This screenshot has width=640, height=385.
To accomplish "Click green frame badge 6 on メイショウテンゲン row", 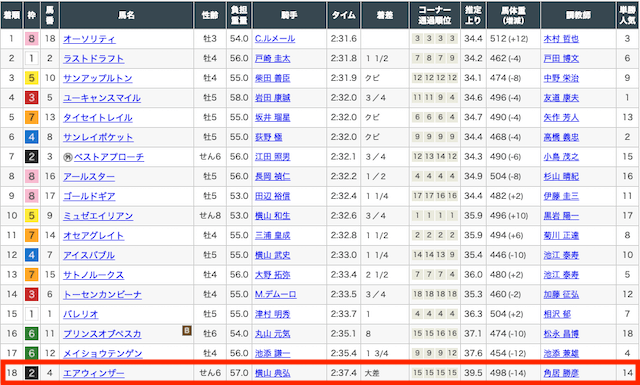I will pos(31,354).
